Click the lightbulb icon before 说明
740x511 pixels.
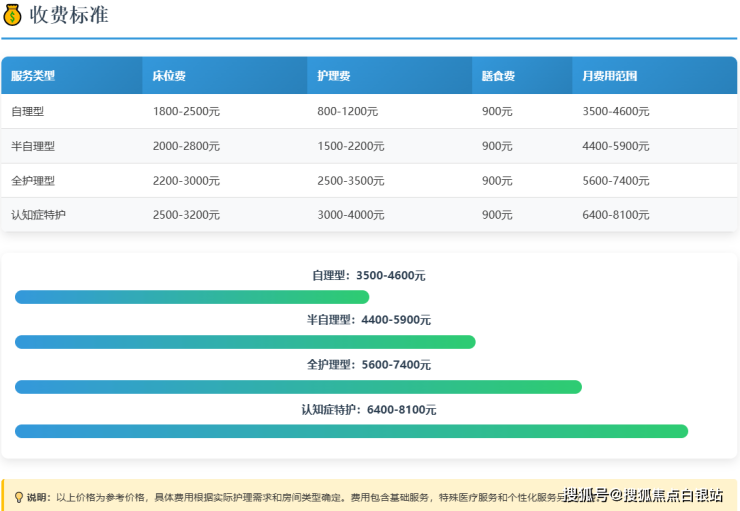18,496
